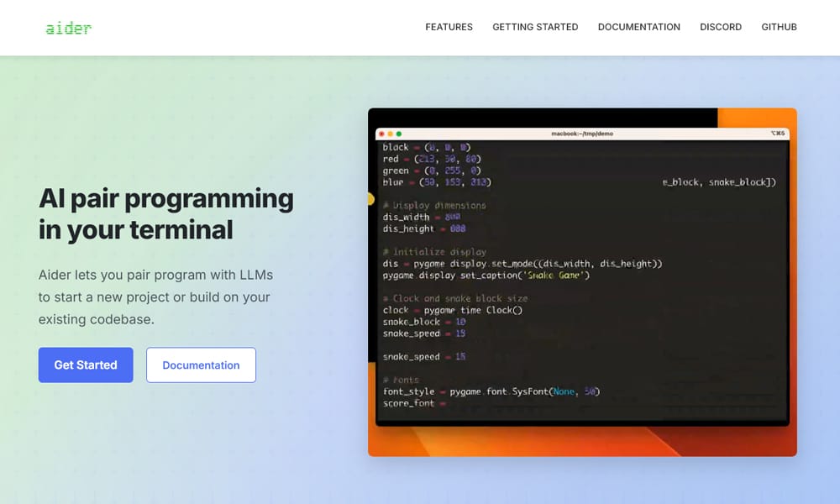Open the GitHub link in the header
The image size is (840, 504).
coord(779,27)
